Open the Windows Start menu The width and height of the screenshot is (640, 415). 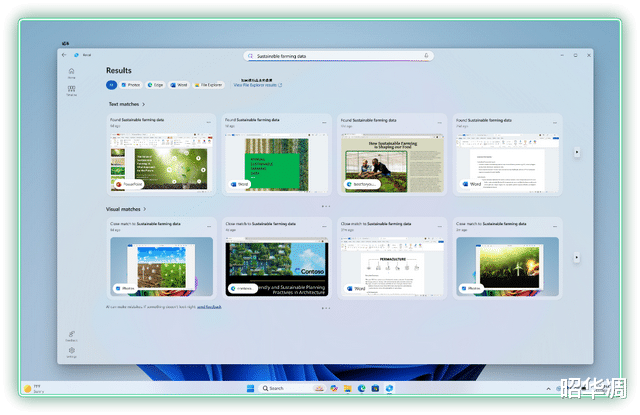(x=251, y=388)
